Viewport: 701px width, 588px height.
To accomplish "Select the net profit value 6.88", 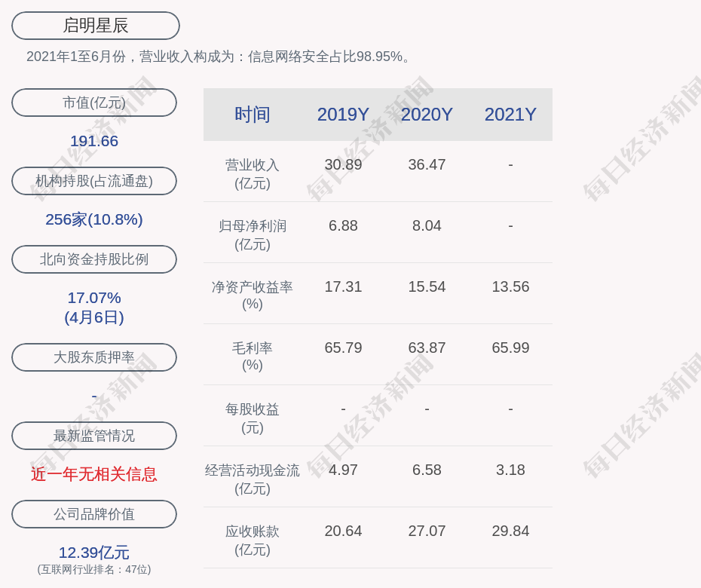I will click(344, 226).
